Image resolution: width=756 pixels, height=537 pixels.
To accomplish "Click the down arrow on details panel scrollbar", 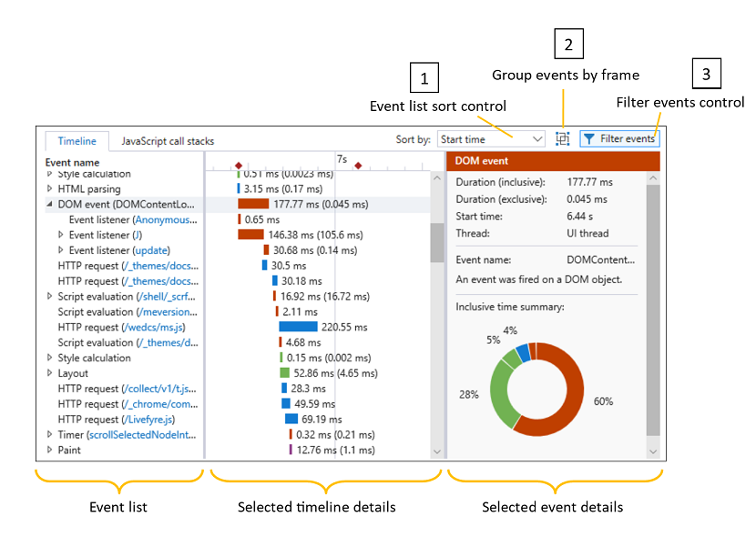I will (653, 451).
